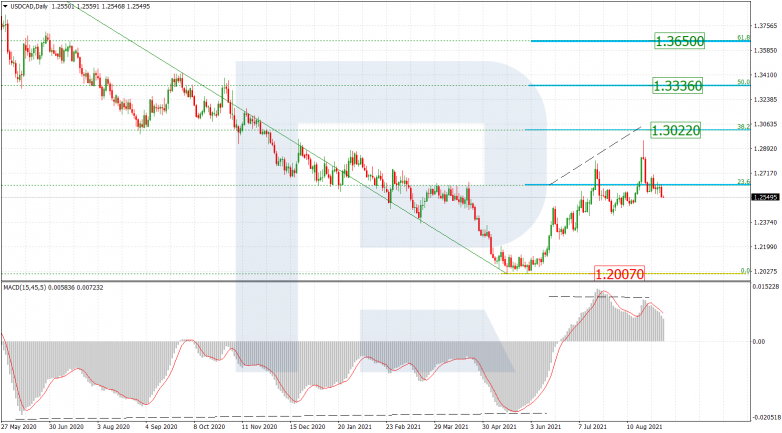Click the 15 Dec 2020 date label
The image size is (782, 433).
pos(306,427)
